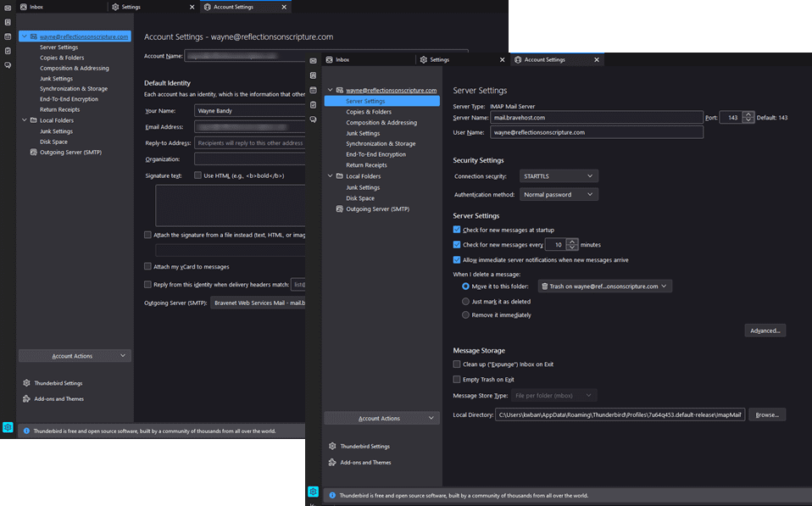Collapse wayne@ account tree in front window
The image size is (812, 506).
330,90
